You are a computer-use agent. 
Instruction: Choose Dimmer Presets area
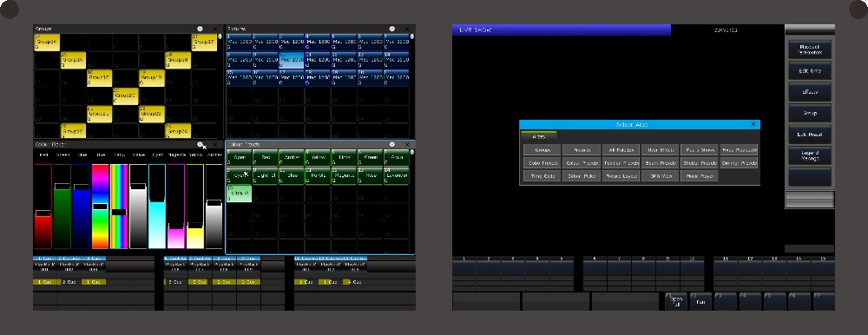tap(739, 163)
